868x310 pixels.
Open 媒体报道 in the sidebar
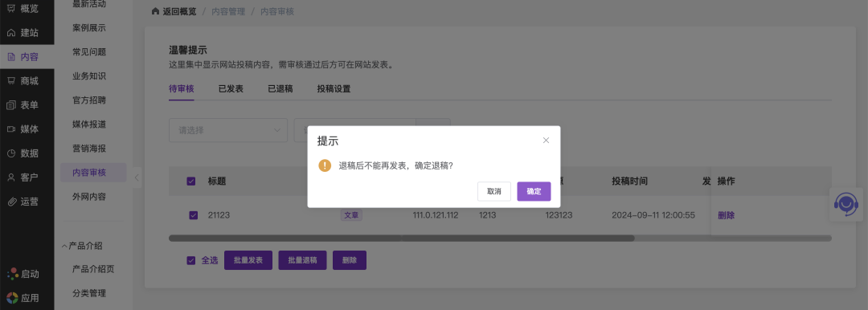(x=89, y=124)
